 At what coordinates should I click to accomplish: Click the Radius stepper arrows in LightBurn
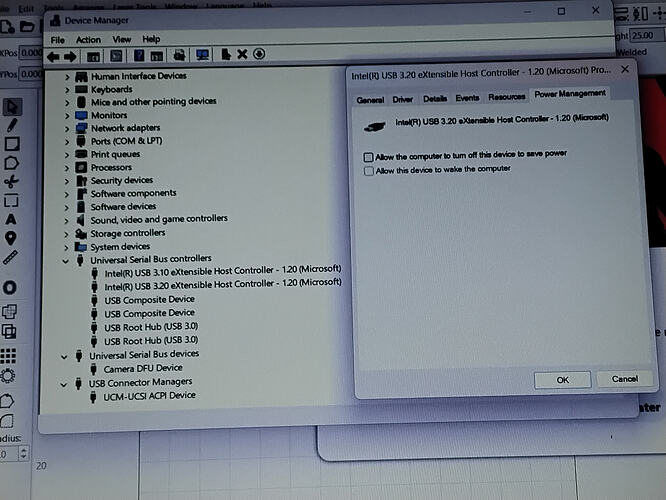click(x=23, y=453)
